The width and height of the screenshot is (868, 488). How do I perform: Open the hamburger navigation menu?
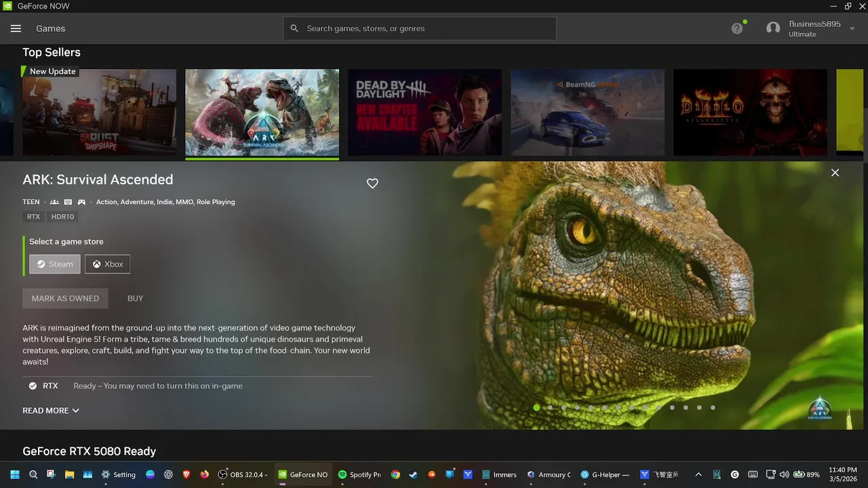(16, 28)
